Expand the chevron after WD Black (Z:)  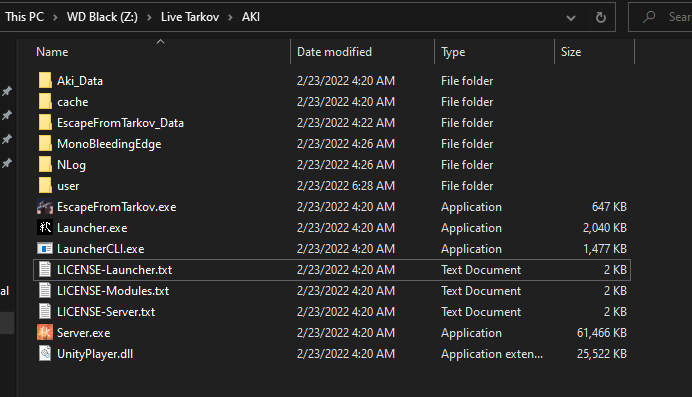tap(149, 18)
